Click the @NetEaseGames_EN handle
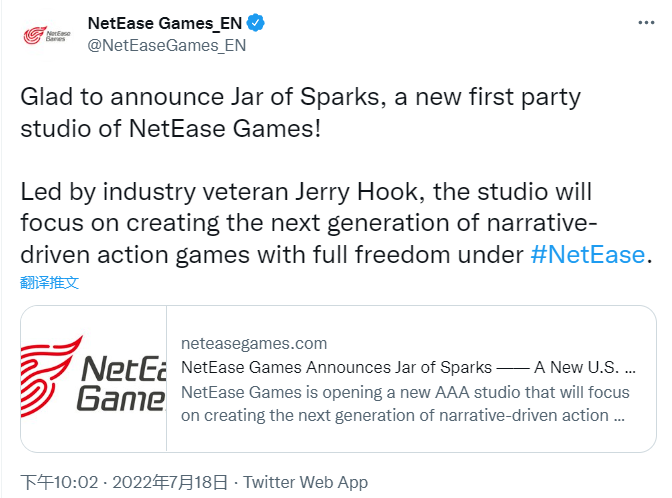The height and width of the screenshot is (498, 672). (x=166, y=45)
